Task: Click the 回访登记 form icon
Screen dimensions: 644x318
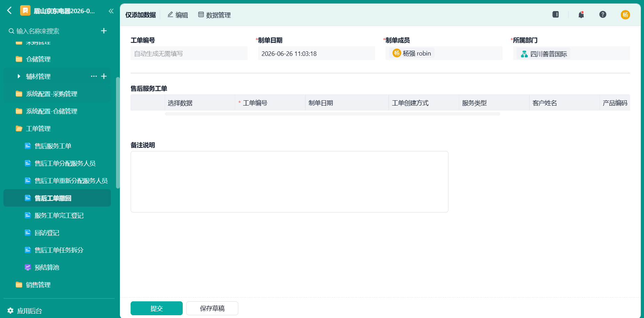Action: [28, 233]
